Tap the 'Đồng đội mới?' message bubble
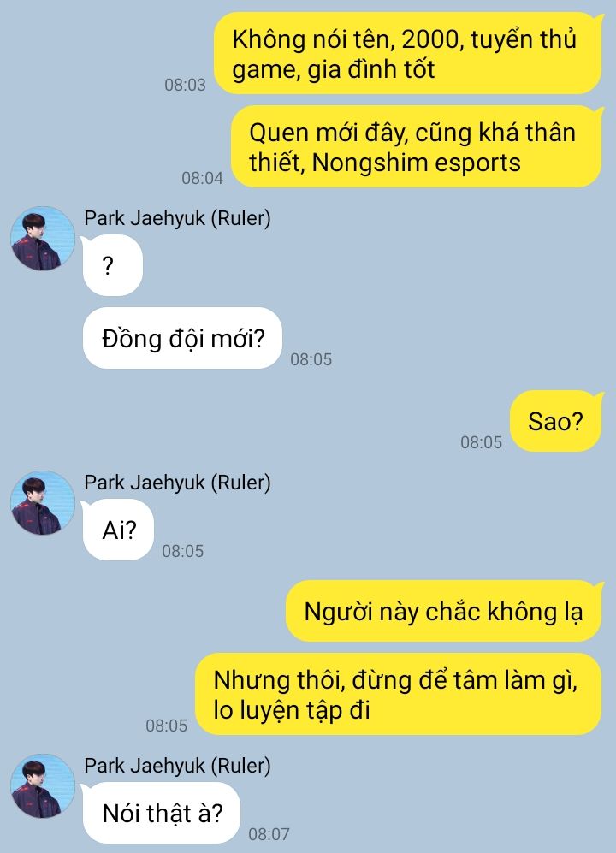The width and height of the screenshot is (616, 853). tap(182, 338)
